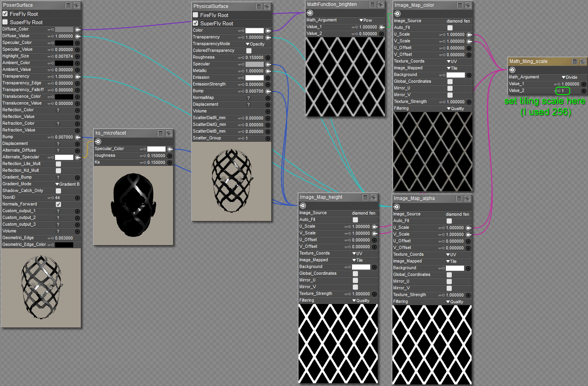Open the Emission color swatch
This screenshot has width=588, height=386.
254,78
